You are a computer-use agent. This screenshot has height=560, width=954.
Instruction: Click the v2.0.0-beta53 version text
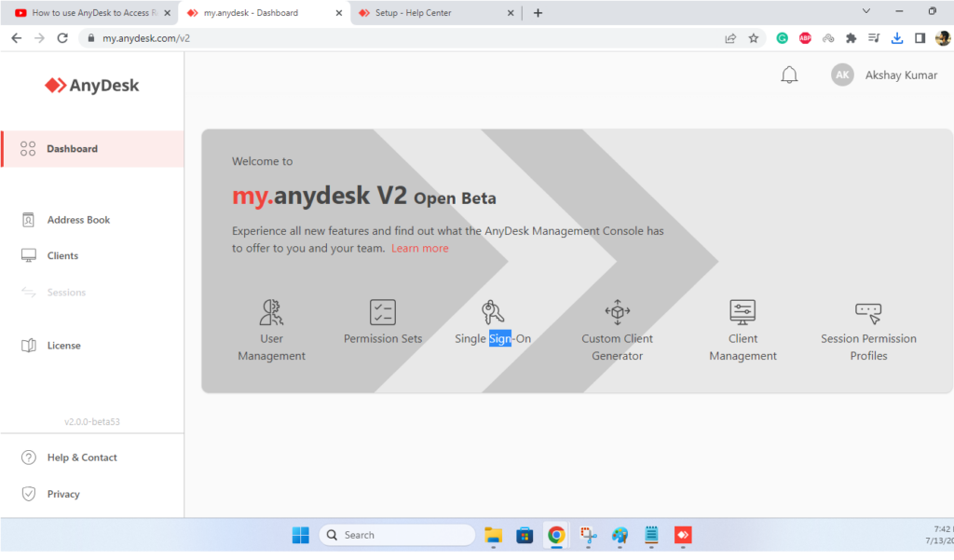[x=92, y=421]
